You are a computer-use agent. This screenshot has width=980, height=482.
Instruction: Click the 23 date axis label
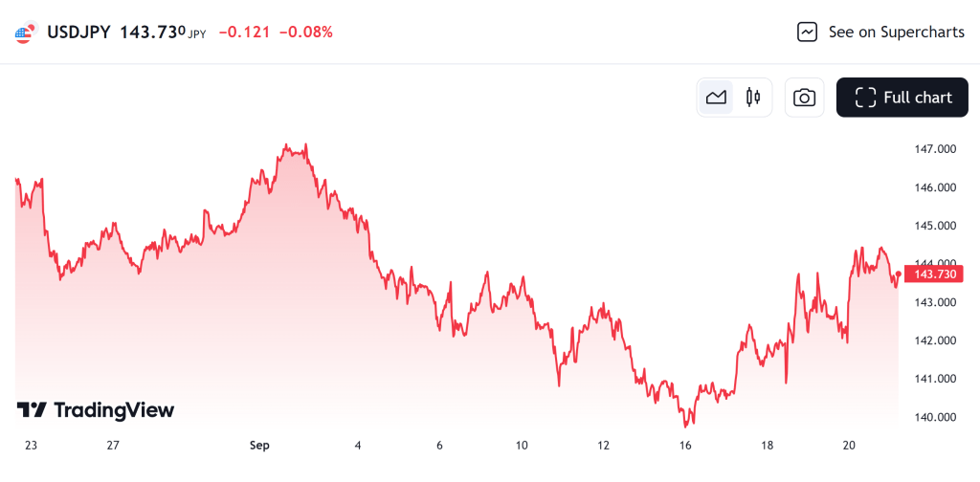pyautogui.click(x=31, y=446)
